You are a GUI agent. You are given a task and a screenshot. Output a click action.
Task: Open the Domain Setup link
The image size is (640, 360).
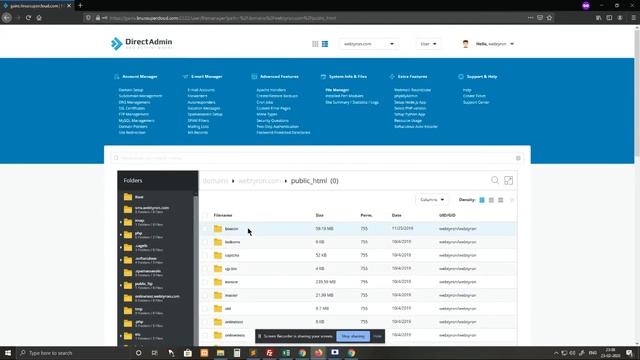click(131, 90)
